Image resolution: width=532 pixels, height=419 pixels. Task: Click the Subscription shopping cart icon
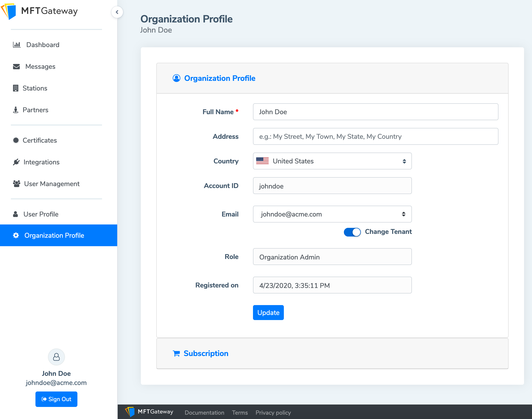(x=177, y=354)
